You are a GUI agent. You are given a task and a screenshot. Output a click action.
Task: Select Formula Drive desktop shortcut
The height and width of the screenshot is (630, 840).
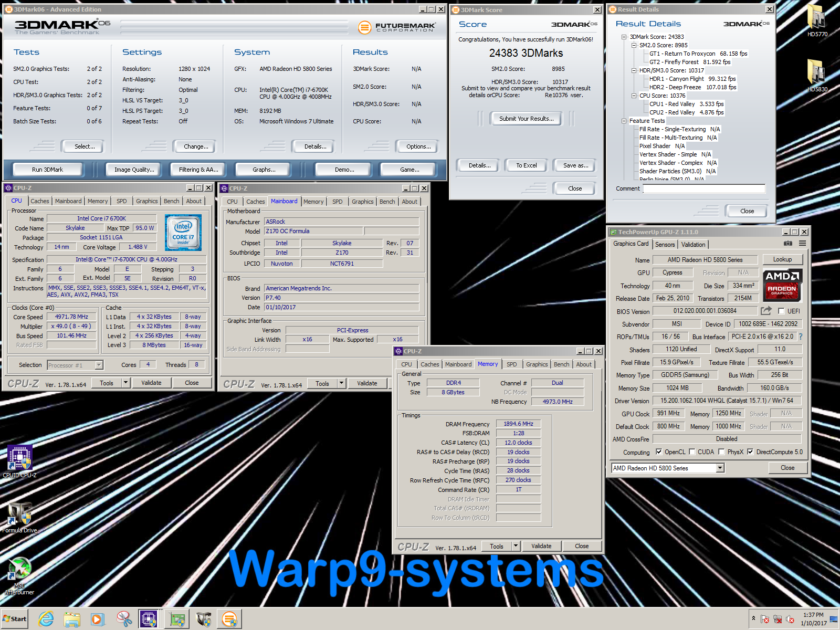coord(20,518)
